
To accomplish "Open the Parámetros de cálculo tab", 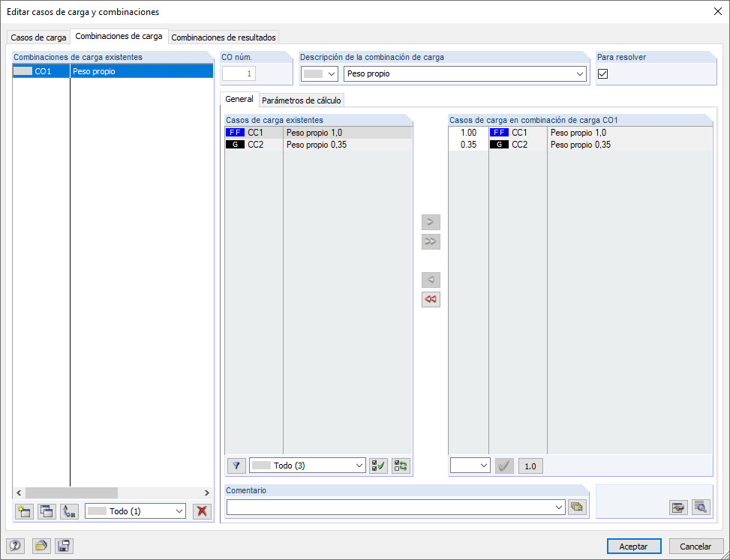I will [302, 99].
